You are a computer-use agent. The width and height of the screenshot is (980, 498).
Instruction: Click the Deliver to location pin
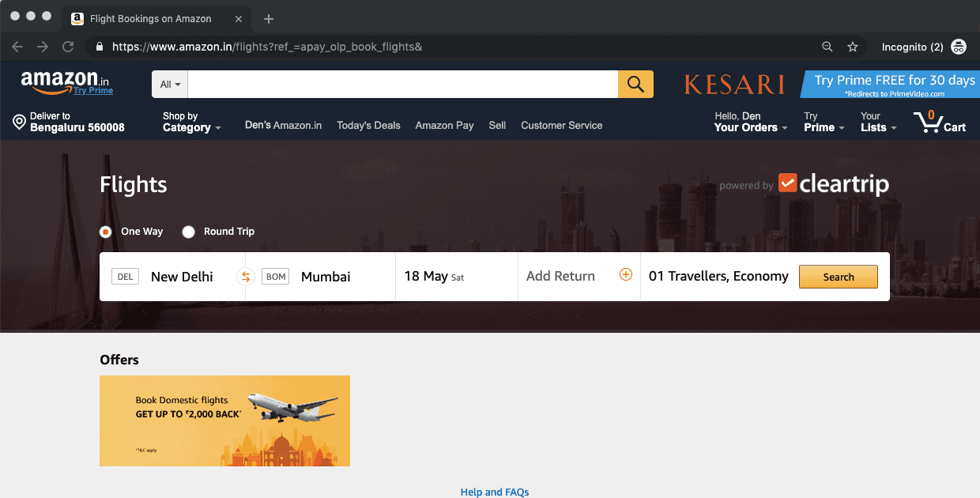click(19, 121)
